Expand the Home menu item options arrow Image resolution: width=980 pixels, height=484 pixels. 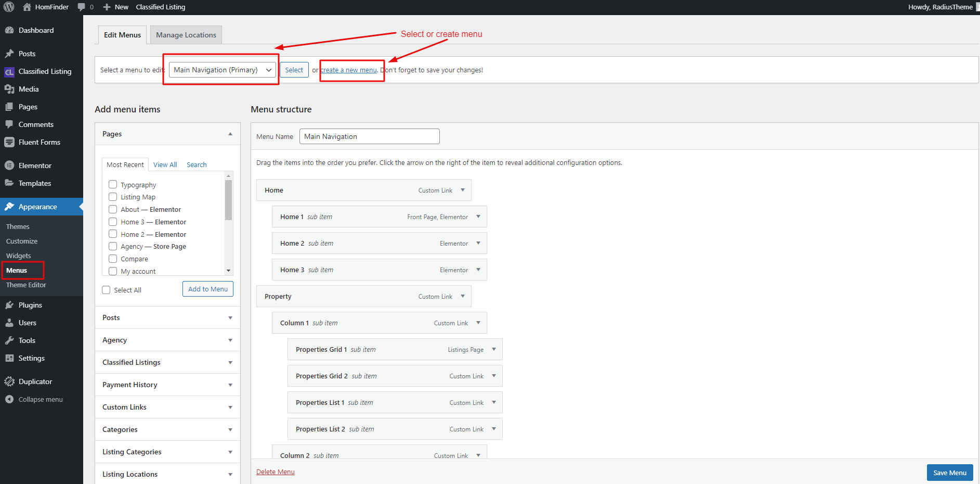[463, 190]
